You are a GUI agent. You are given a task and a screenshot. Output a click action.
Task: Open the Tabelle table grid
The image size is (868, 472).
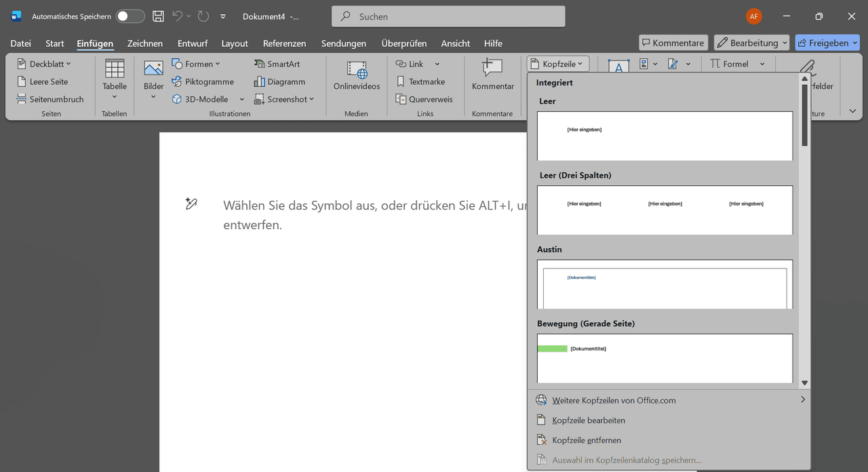click(x=115, y=80)
